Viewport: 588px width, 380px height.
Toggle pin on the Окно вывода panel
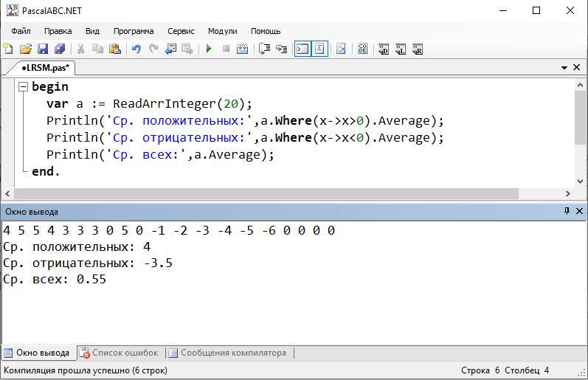pos(567,211)
